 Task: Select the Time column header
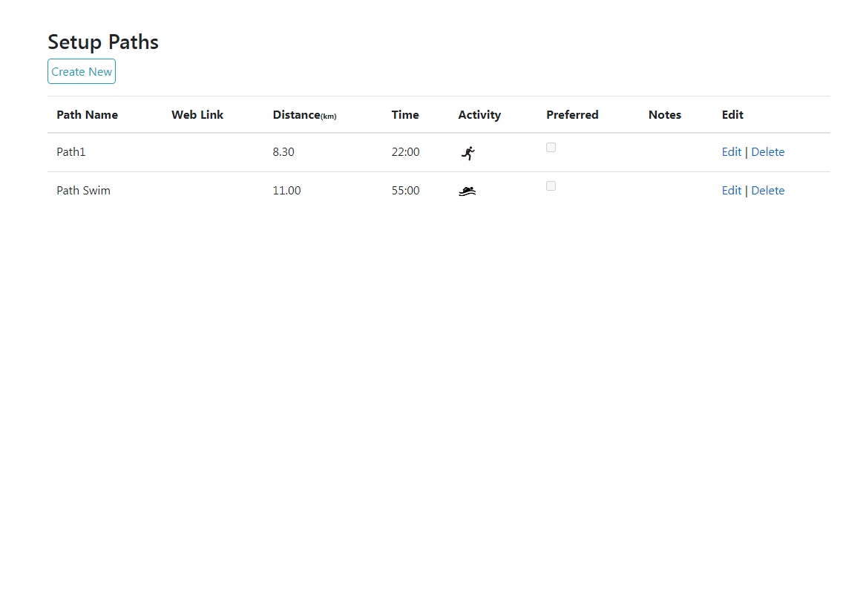405,115
